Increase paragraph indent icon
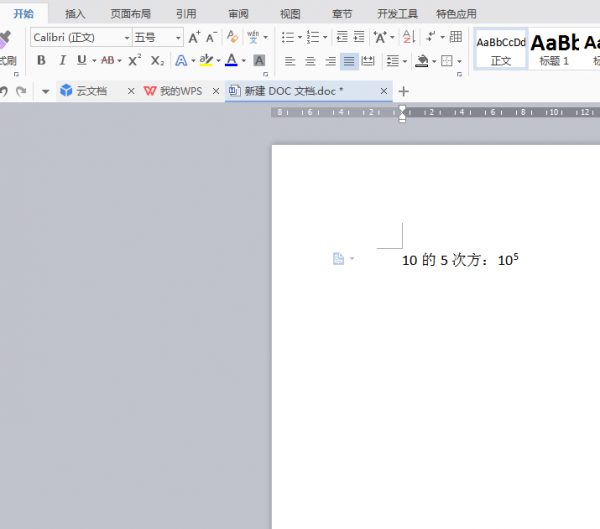The width and height of the screenshot is (600, 529). [359, 37]
